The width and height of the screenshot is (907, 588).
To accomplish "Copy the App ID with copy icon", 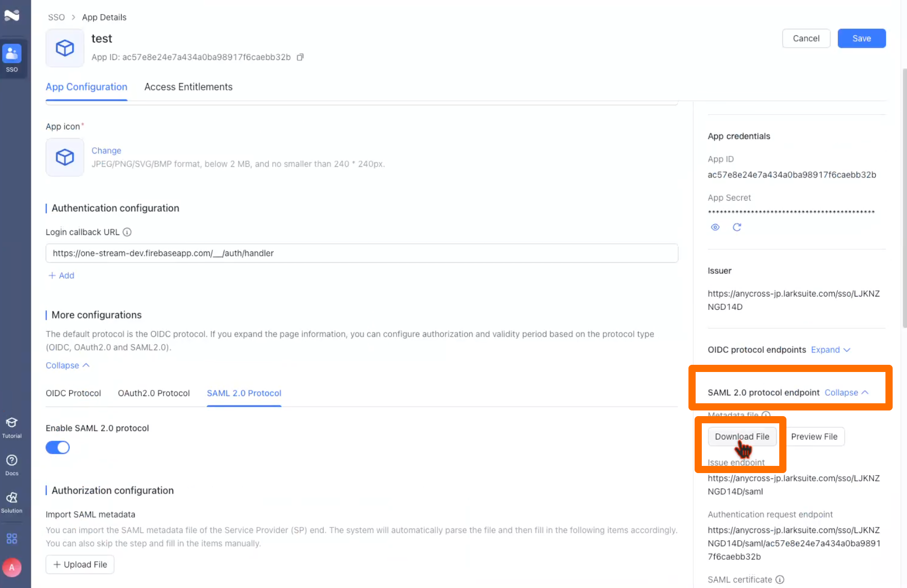I will pos(300,57).
